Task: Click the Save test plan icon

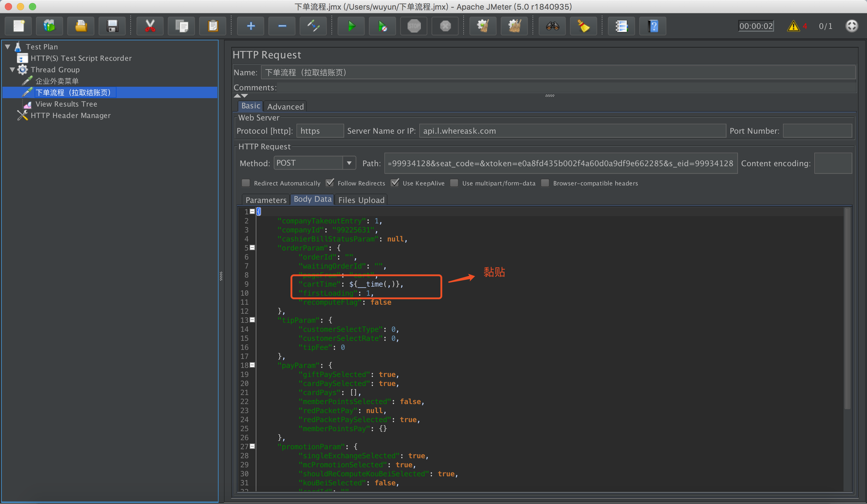Action: (112, 26)
